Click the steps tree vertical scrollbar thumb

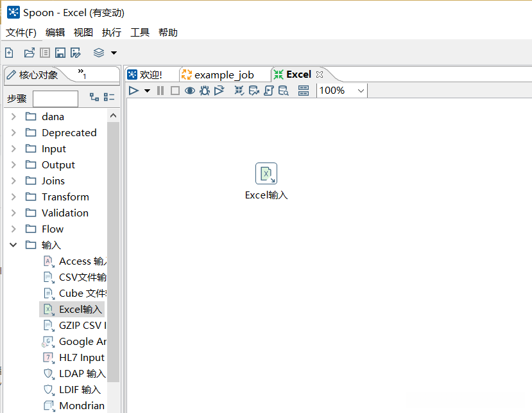tap(114, 252)
